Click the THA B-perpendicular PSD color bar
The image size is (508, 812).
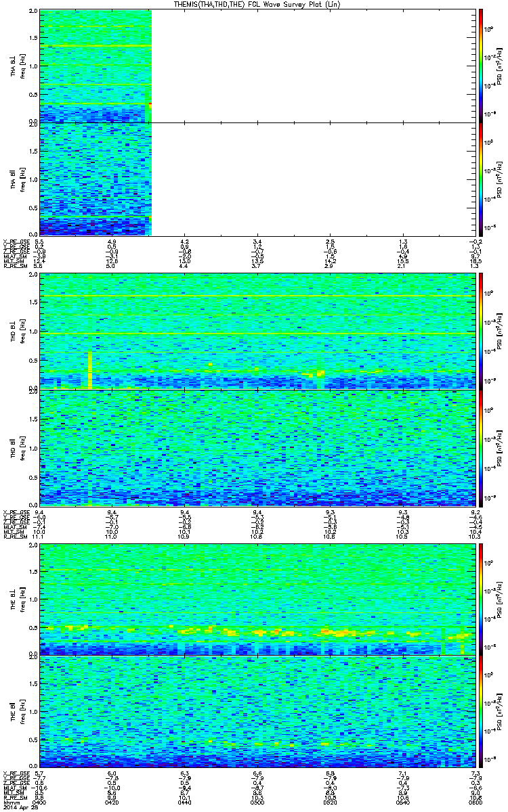(481, 66)
